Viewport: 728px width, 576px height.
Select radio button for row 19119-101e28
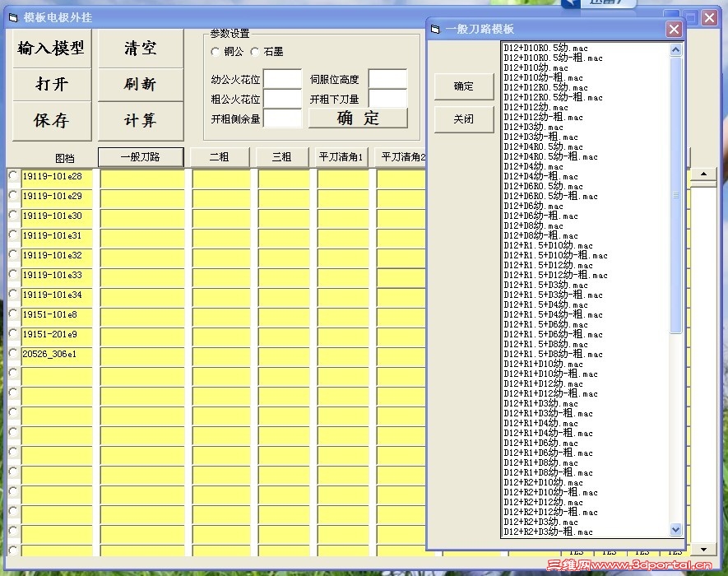click(x=13, y=175)
